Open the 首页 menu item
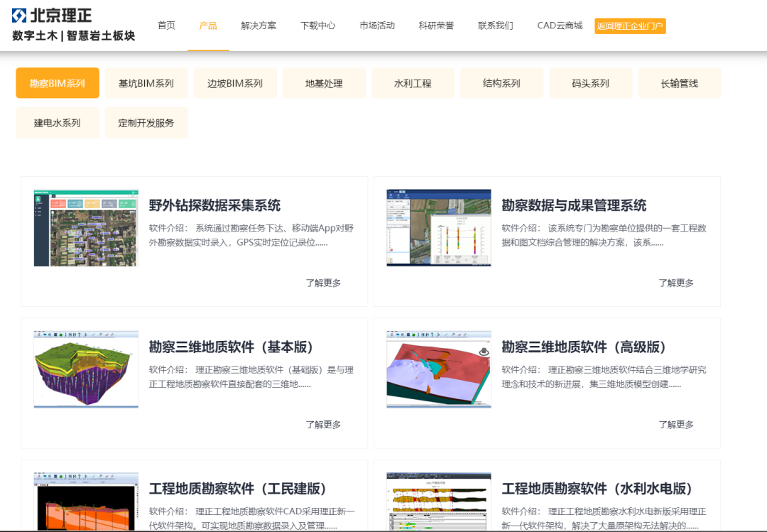 [166, 26]
